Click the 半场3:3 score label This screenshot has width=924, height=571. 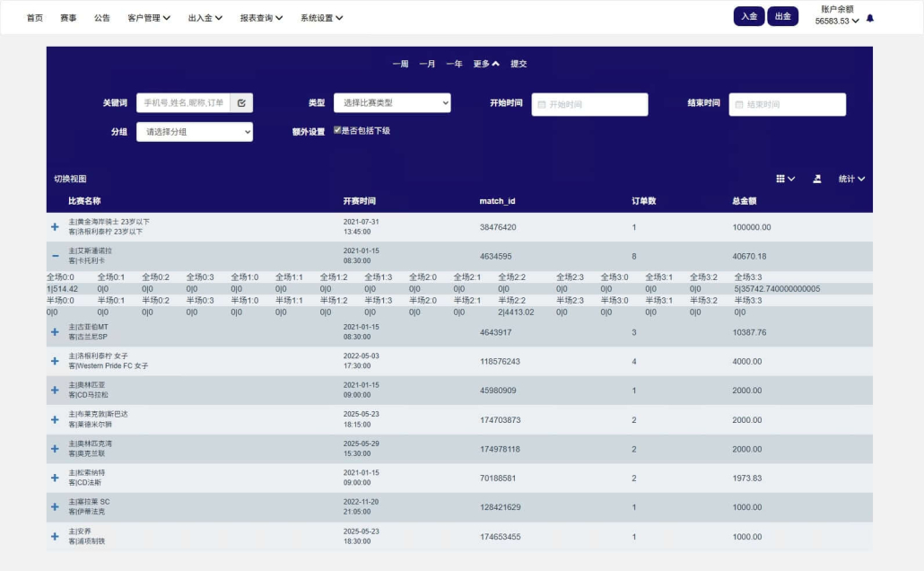pyautogui.click(x=748, y=300)
